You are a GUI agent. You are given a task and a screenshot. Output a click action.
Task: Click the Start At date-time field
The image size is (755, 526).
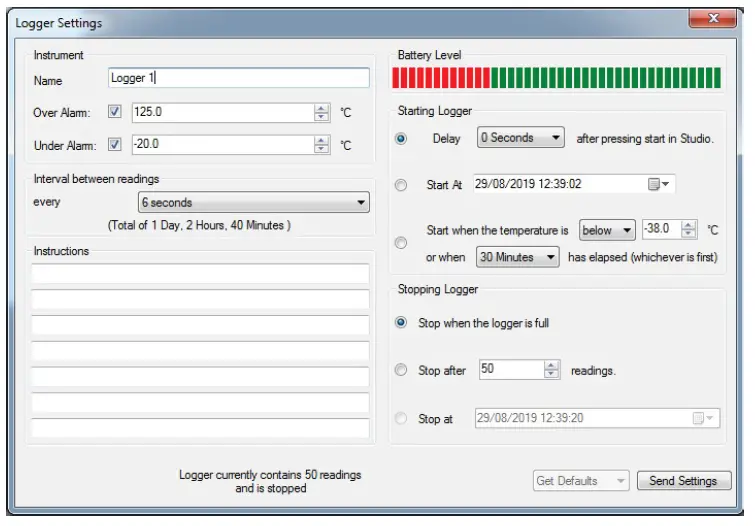tap(574, 184)
